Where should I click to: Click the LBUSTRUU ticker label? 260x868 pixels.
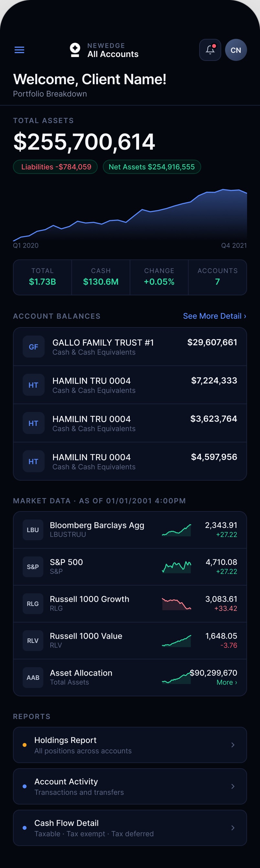68,534
